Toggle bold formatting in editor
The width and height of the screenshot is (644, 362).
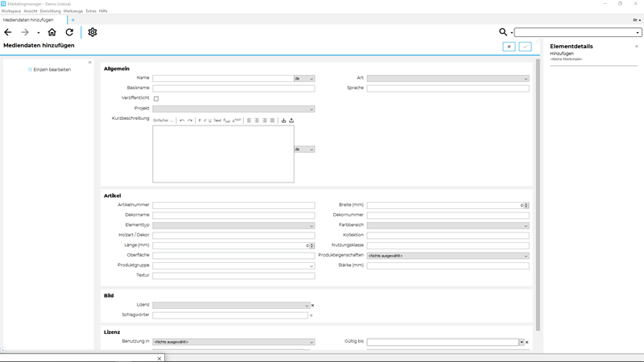[200, 120]
